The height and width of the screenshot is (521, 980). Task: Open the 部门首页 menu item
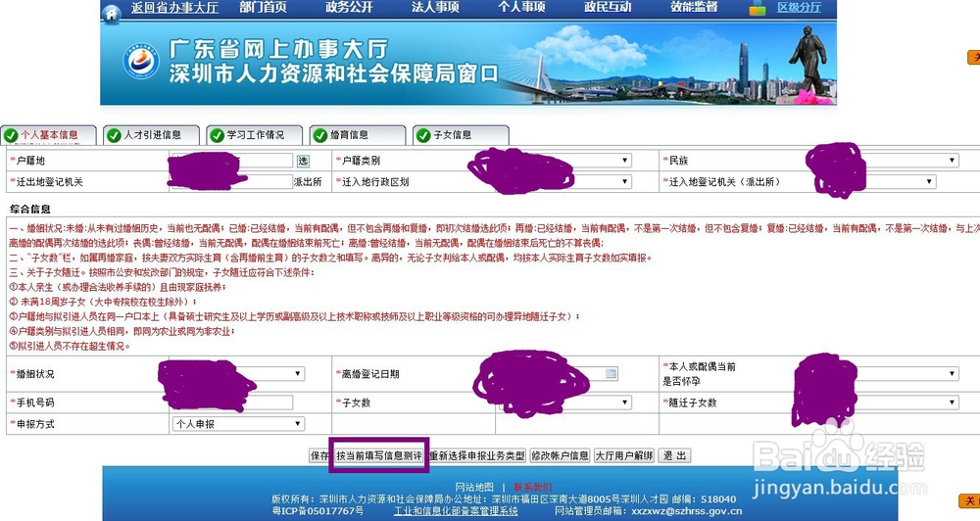point(263,7)
